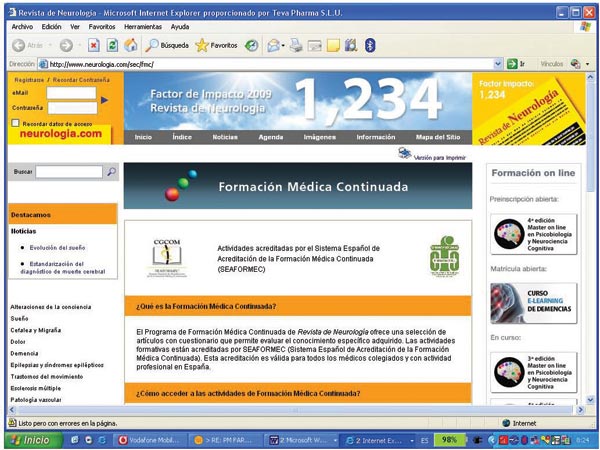Viewport: 600px width, 450px height.
Task: Click the Forward navigation arrow
Action: (66, 46)
